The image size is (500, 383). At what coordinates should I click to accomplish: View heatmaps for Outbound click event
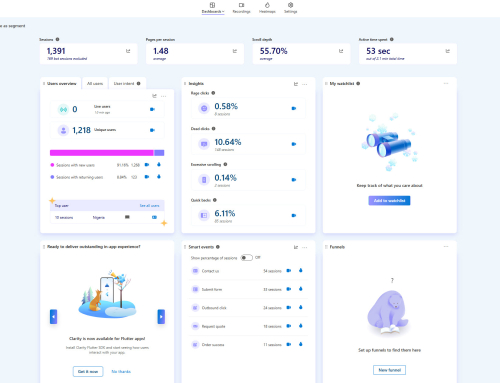pos(301,307)
